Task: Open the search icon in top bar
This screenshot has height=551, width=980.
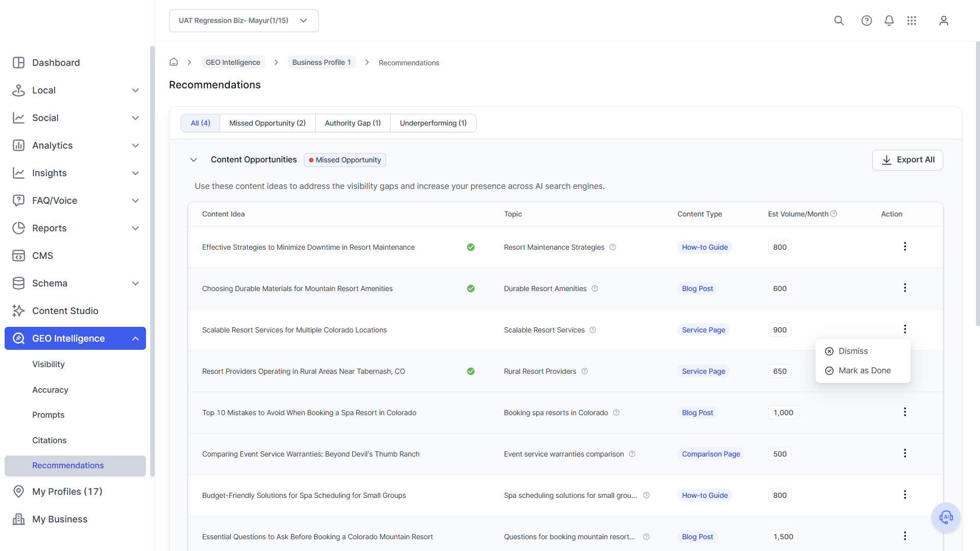Action: (839, 20)
